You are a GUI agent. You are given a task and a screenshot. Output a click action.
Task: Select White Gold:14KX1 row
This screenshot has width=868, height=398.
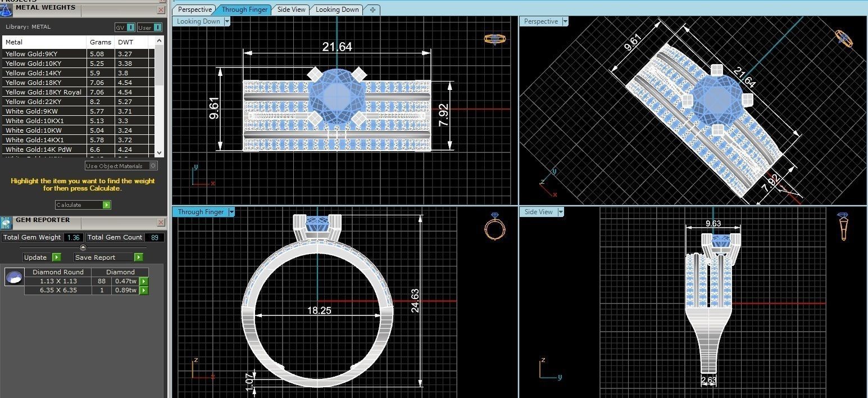tap(78, 140)
